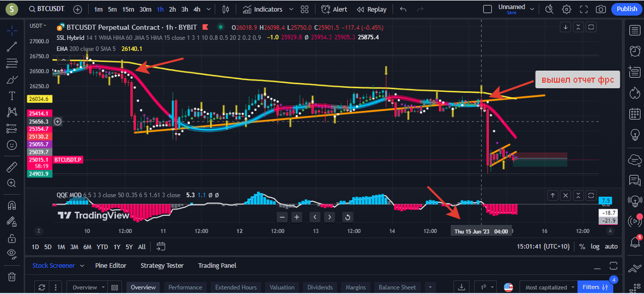The width and height of the screenshot is (644, 294).
Task: Open the emoji icons tool
Action: (12, 145)
